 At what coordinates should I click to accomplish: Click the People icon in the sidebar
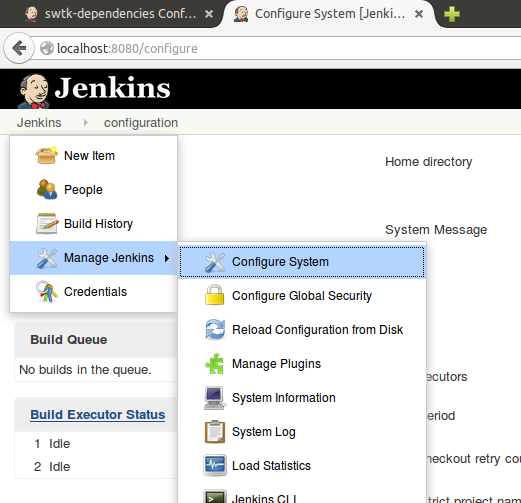[x=47, y=189]
